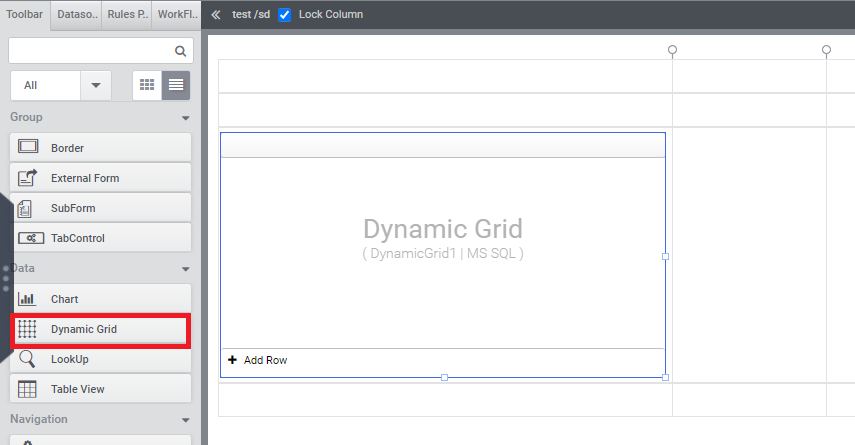Open the WorkFl.. tab
The width and height of the screenshot is (855, 445).
(x=177, y=15)
